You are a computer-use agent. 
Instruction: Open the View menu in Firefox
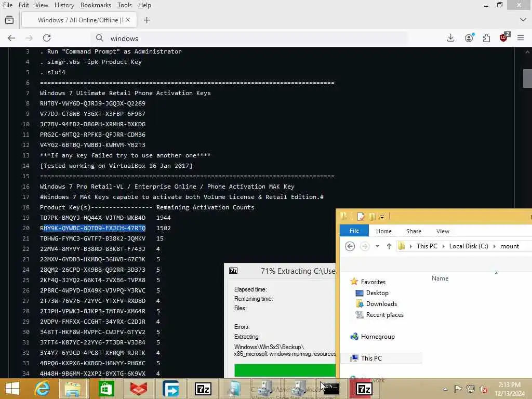pyautogui.click(x=42, y=5)
